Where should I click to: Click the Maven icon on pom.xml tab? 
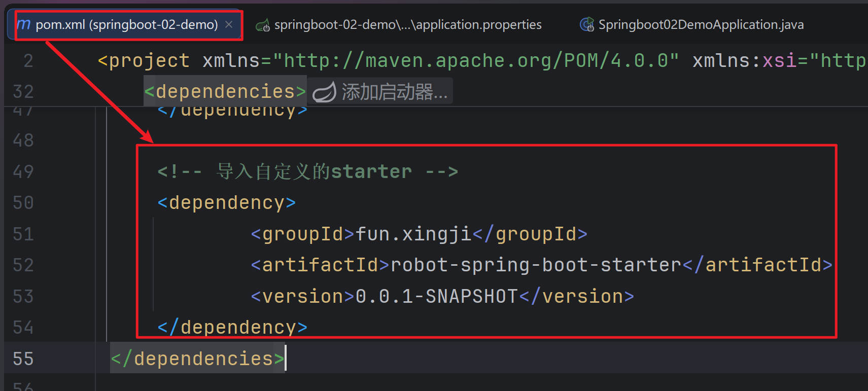(23, 24)
